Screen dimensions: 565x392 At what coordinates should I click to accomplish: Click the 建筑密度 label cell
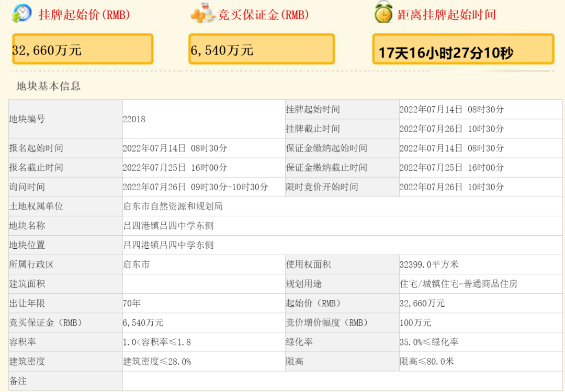65,362
